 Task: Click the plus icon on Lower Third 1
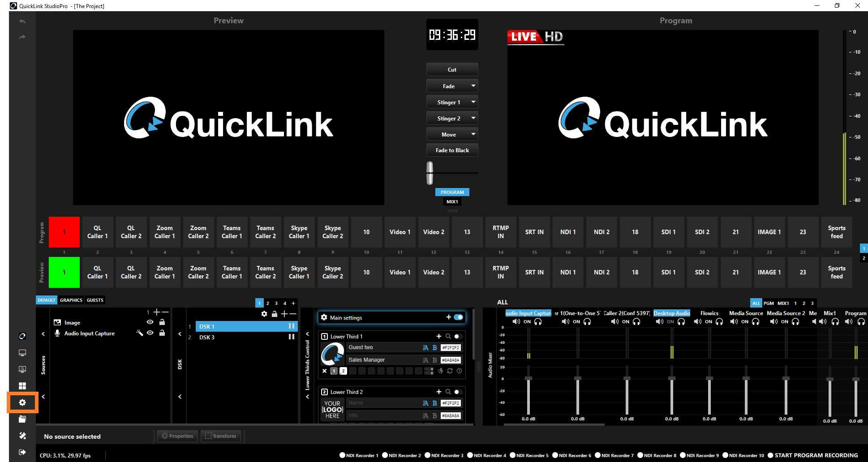pos(439,336)
